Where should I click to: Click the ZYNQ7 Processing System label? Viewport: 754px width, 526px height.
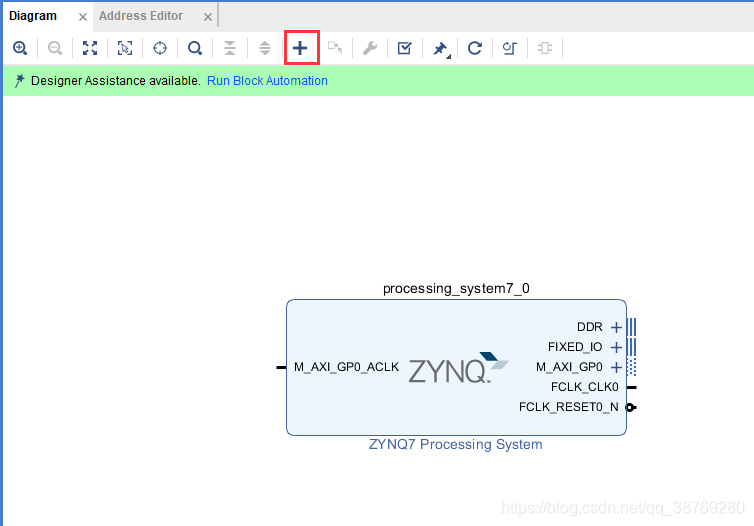[x=455, y=444]
